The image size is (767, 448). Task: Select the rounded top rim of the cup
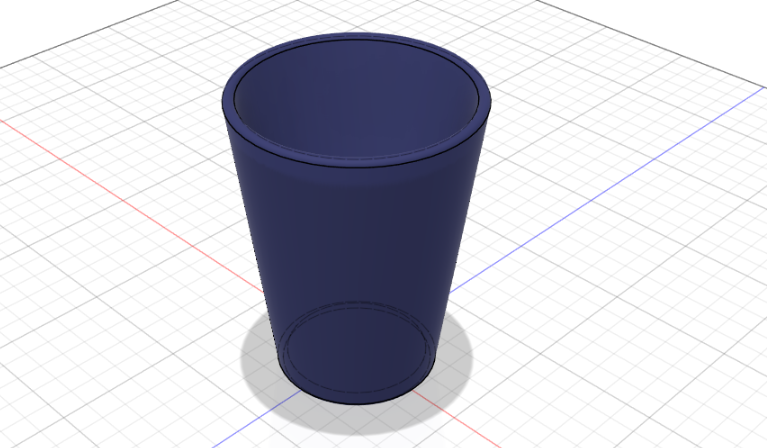356,164
